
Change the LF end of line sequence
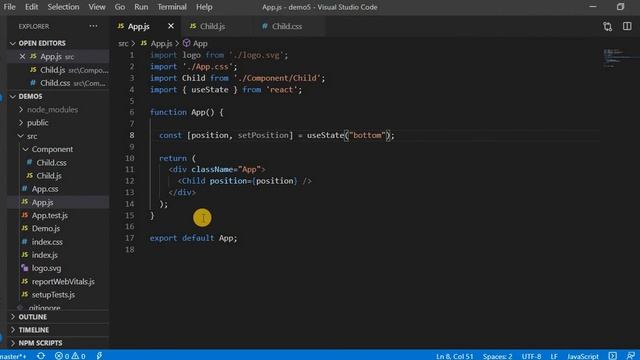click(x=554, y=356)
